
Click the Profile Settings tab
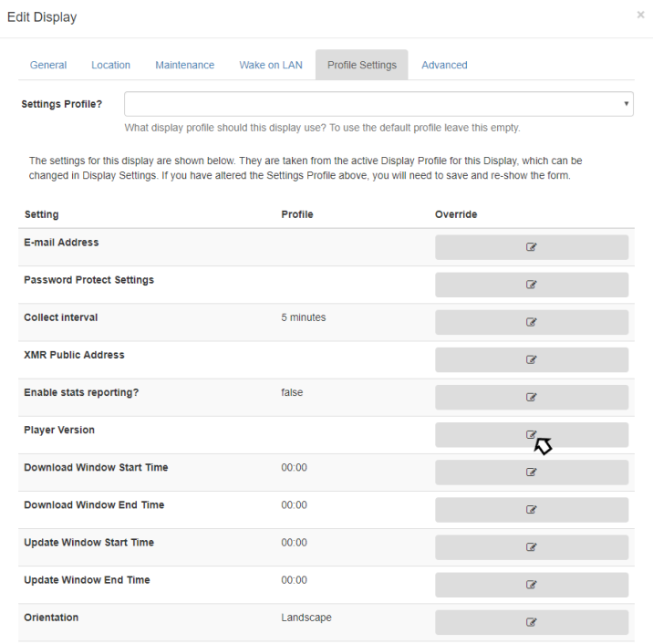(x=362, y=65)
